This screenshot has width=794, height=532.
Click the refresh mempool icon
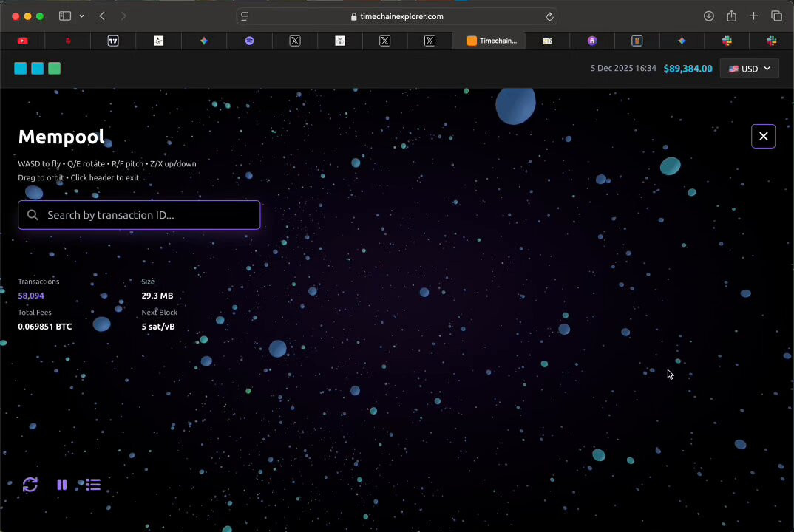30,485
